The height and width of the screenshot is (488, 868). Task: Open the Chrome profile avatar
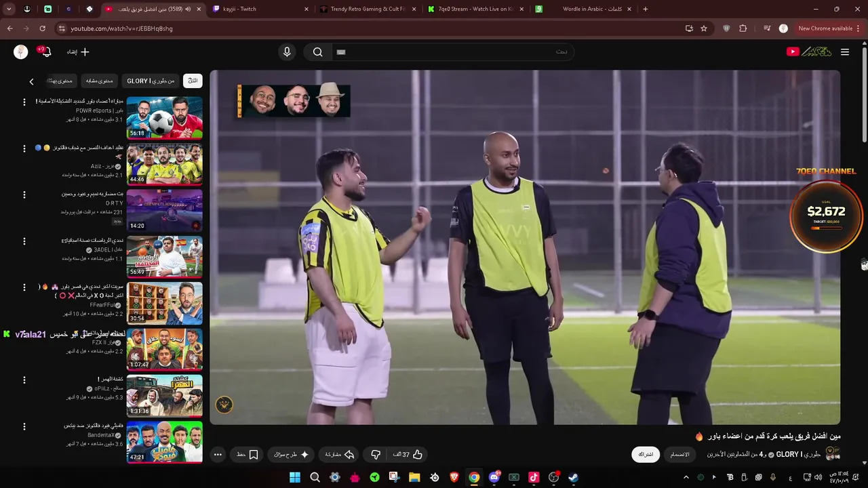(x=783, y=28)
